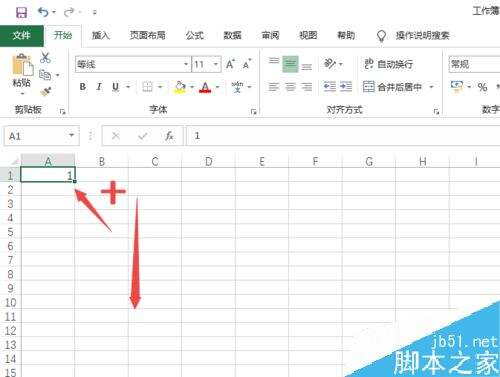Apply red font color A
Viewport: 500px width, 377px height.
coord(205,87)
